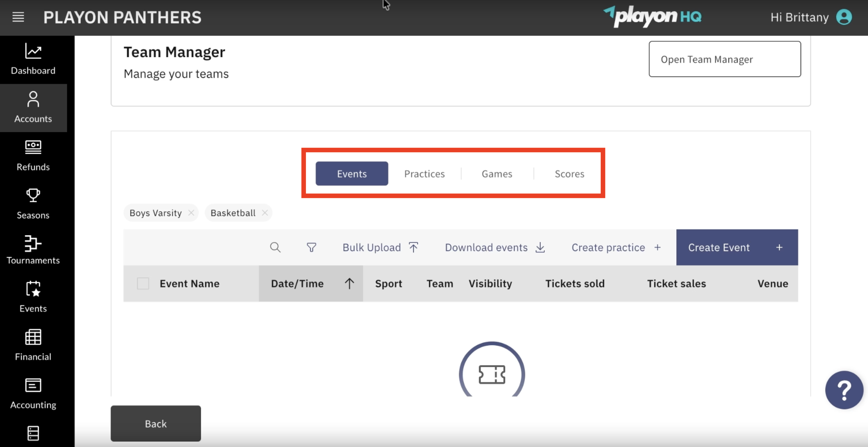Image resolution: width=868 pixels, height=447 pixels.
Task: Toggle the select-all events checkbox
Action: click(x=143, y=283)
